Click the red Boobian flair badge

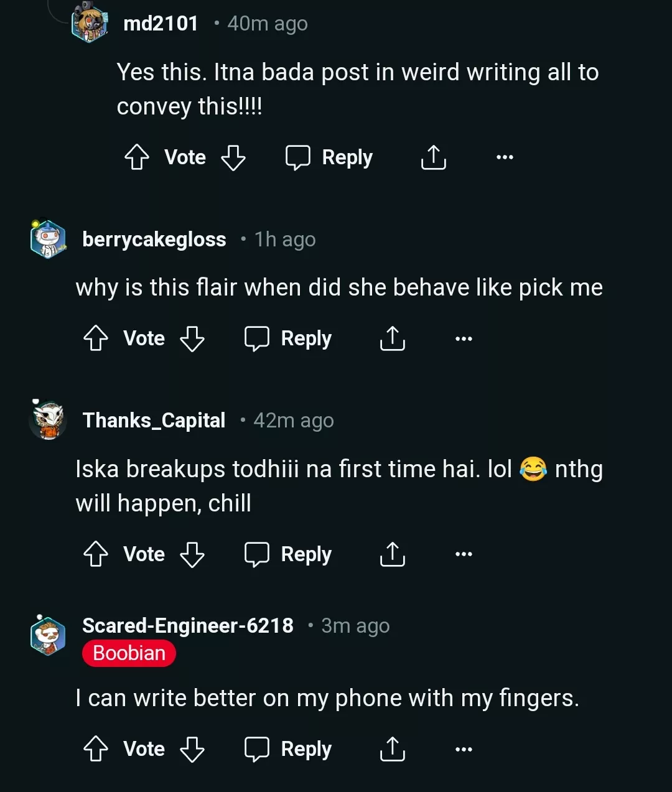[x=129, y=653]
